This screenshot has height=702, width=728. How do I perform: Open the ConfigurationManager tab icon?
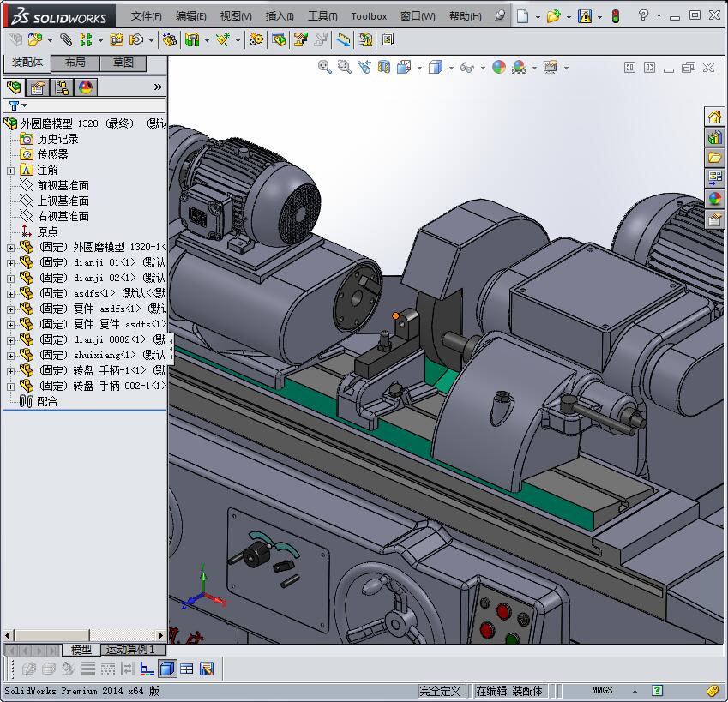click(62, 87)
